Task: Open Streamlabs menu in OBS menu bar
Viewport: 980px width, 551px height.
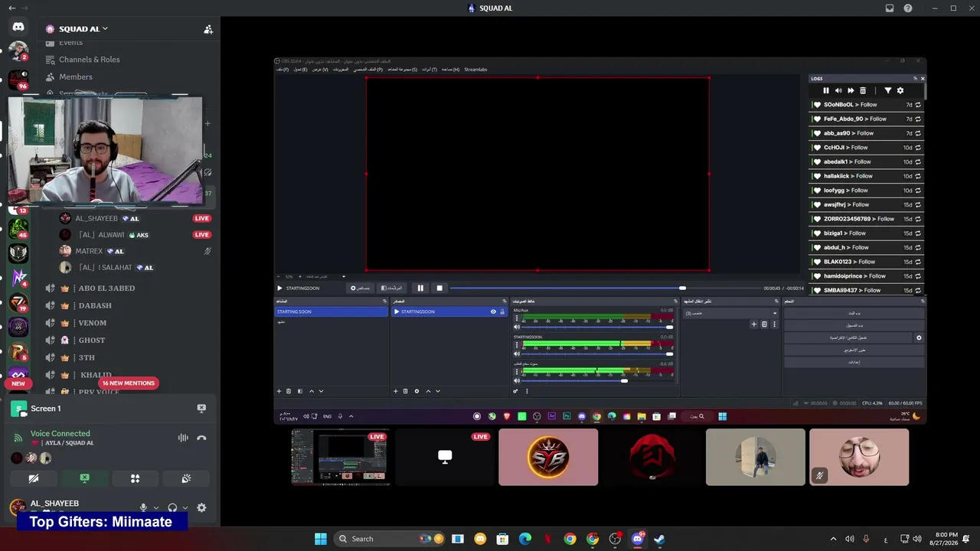Action: [x=475, y=70]
